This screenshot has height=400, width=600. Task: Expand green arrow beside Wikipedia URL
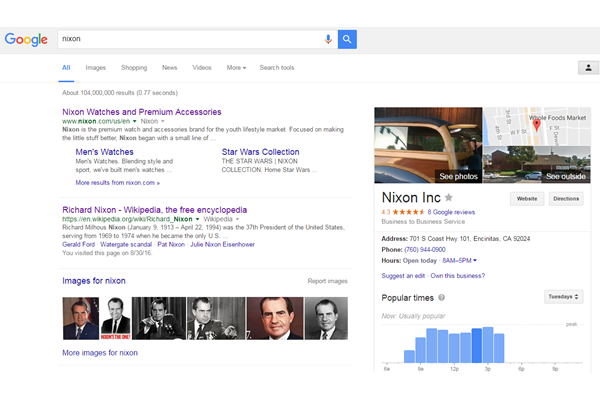[x=197, y=219]
